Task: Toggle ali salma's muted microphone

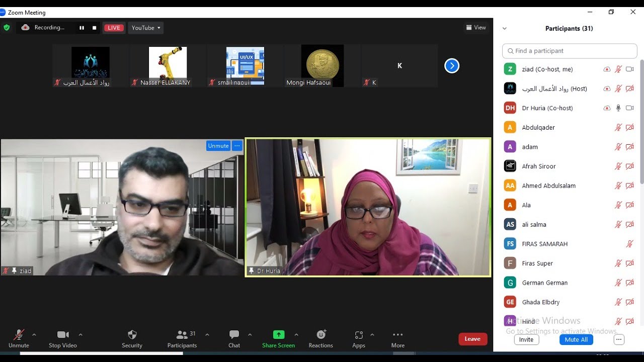Action: (x=618, y=225)
